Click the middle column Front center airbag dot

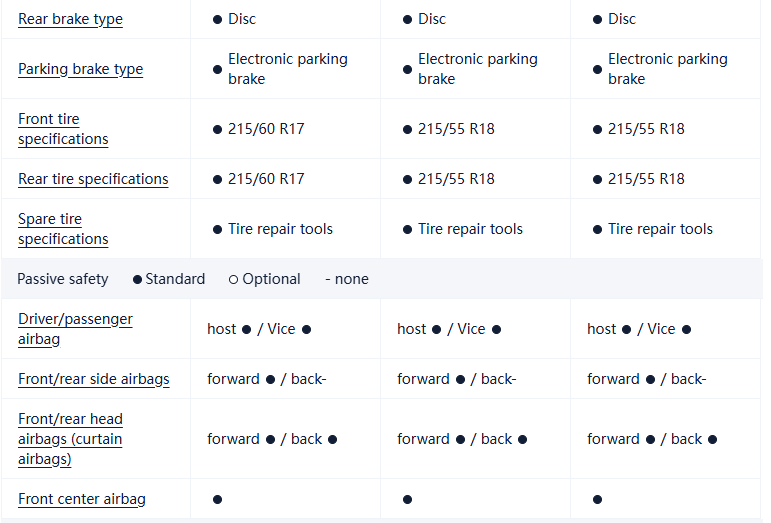(x=407, y=499)
